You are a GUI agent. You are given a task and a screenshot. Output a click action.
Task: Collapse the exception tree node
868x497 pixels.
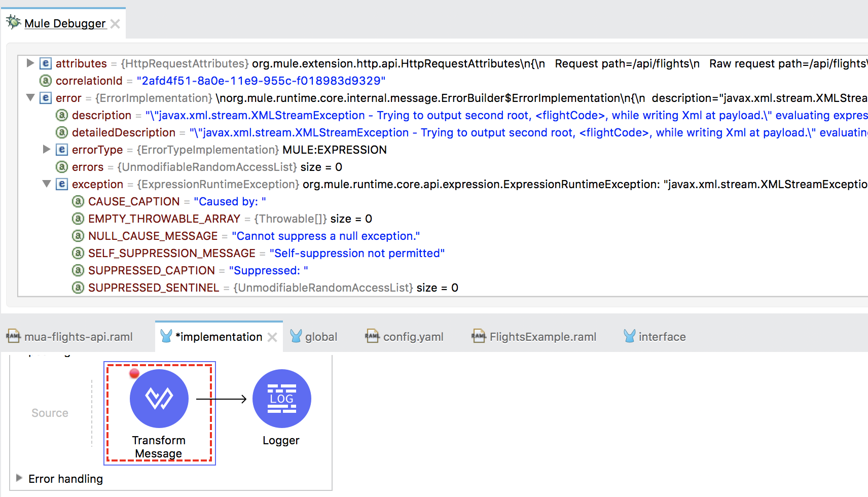(47, 184)
